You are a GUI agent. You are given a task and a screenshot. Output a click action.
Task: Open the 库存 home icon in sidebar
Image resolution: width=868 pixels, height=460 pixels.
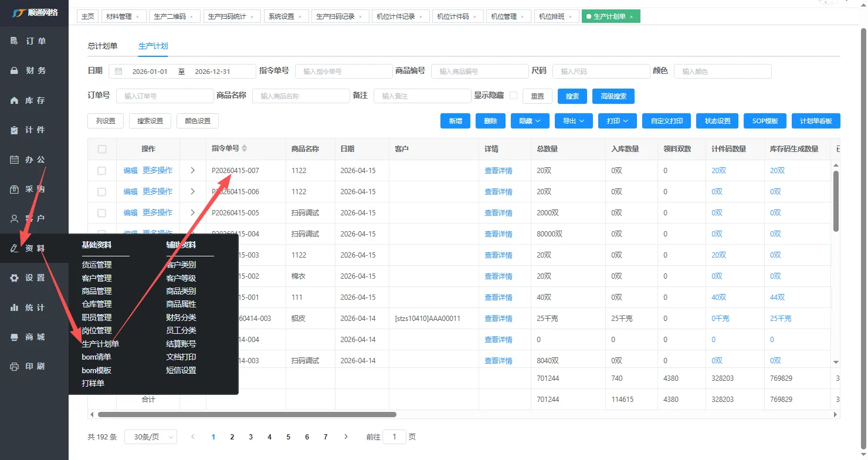point(15,100)
